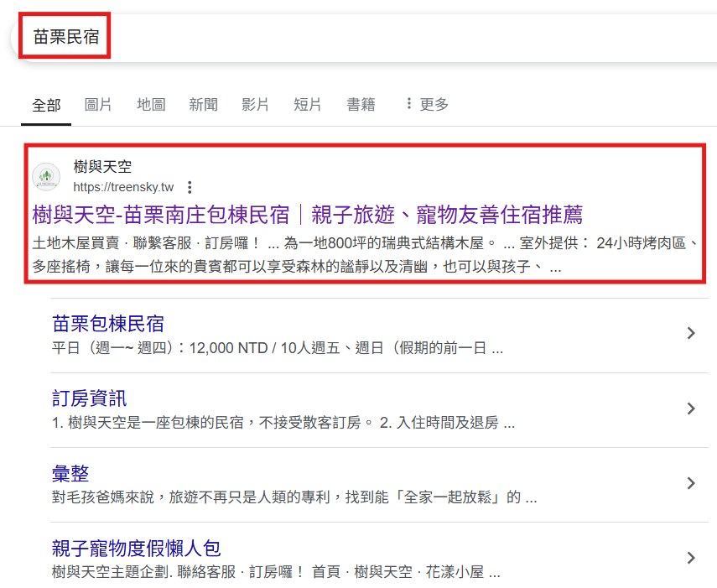This screenshot has width=717, height=588.
Task: Switch to the 圖片 tab
Action: tap(98, 104)
